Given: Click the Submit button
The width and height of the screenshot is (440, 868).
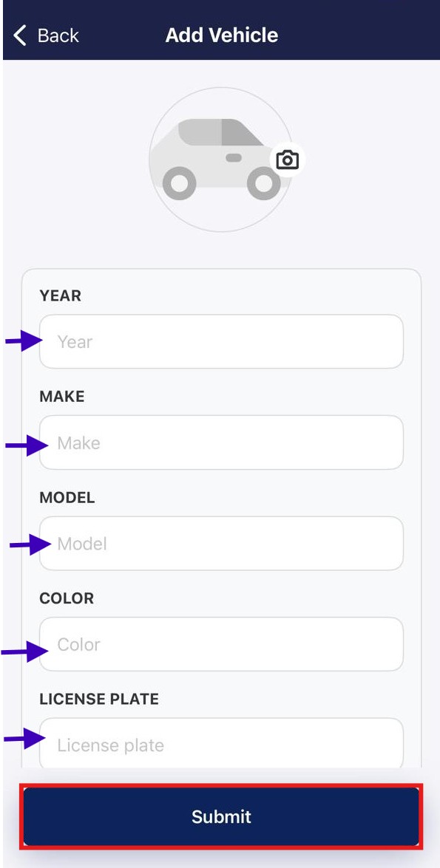Looking at the screenshot, I should [221, 816].
